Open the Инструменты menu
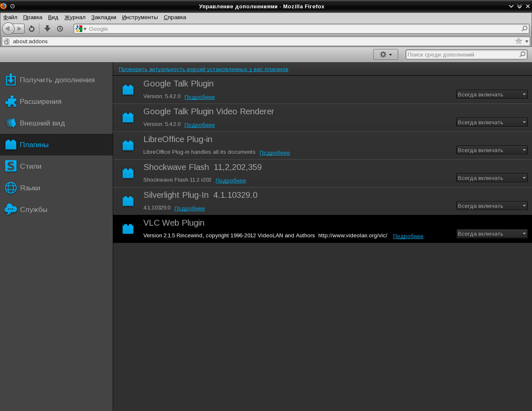The height and width of the screenshot is (411, 532). (140, 17)
